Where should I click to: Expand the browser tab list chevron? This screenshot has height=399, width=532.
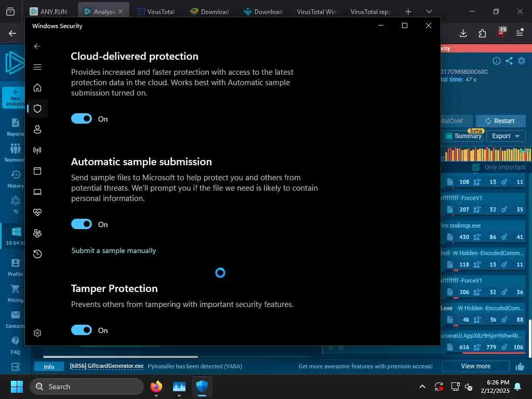pyautogui.click(x=429, y=11)
